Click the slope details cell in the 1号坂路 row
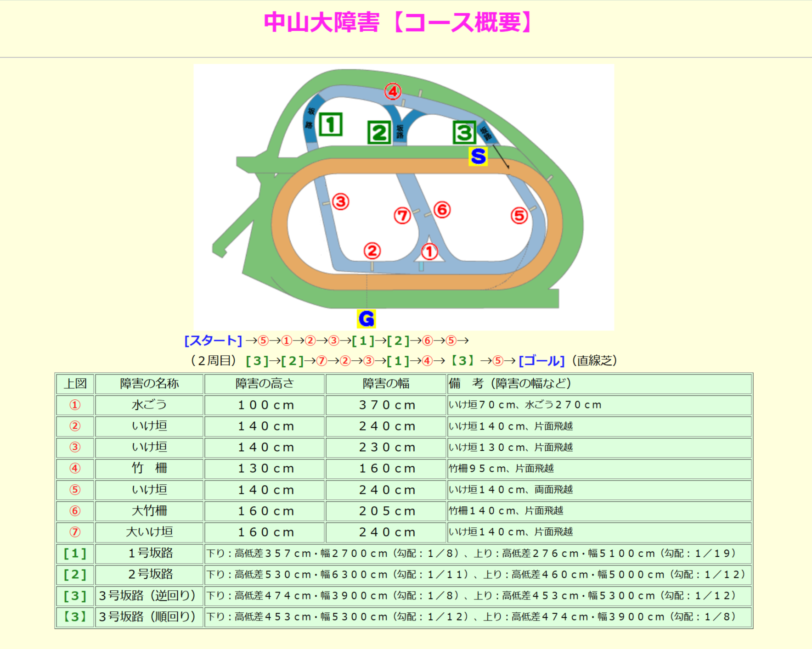Screen dimensions: 812x649 (478, 553)
